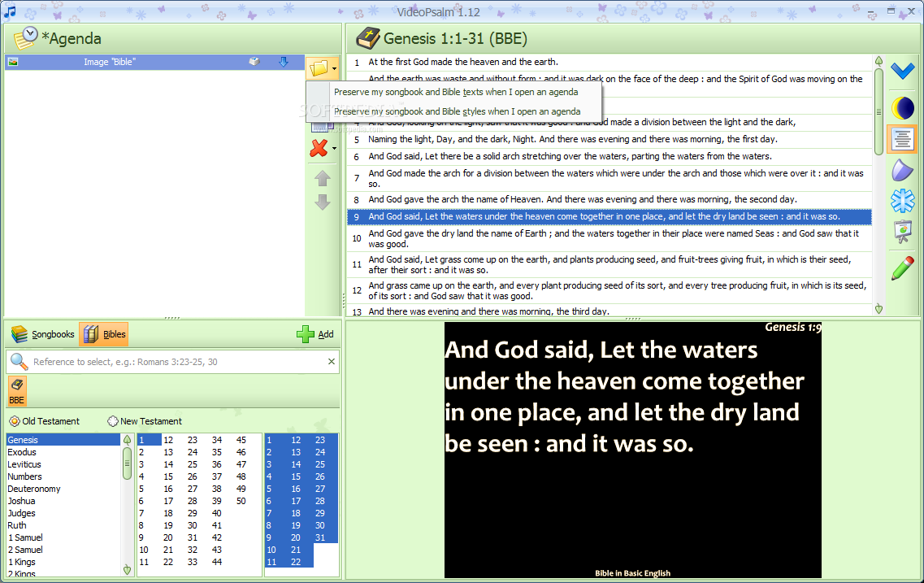Click the crescent moon black screen icon
This screenshot has height=583, width=924.
(x=902, y=108)
